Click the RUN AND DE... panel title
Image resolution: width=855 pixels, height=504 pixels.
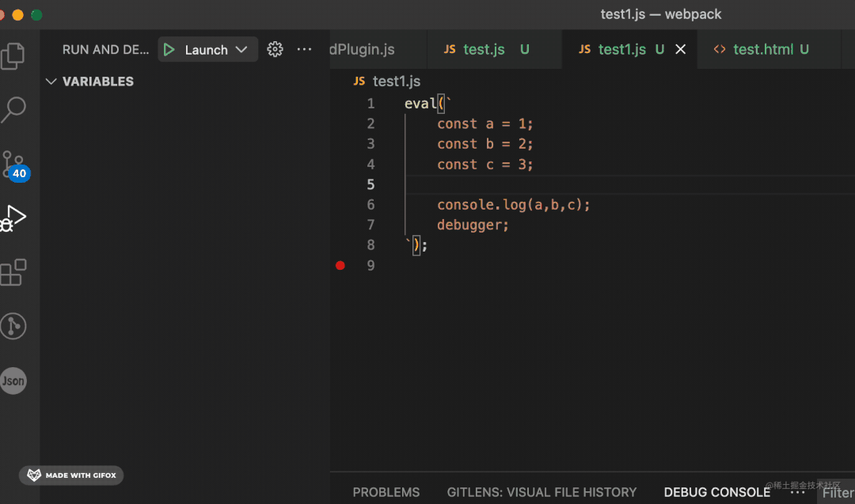105,50
